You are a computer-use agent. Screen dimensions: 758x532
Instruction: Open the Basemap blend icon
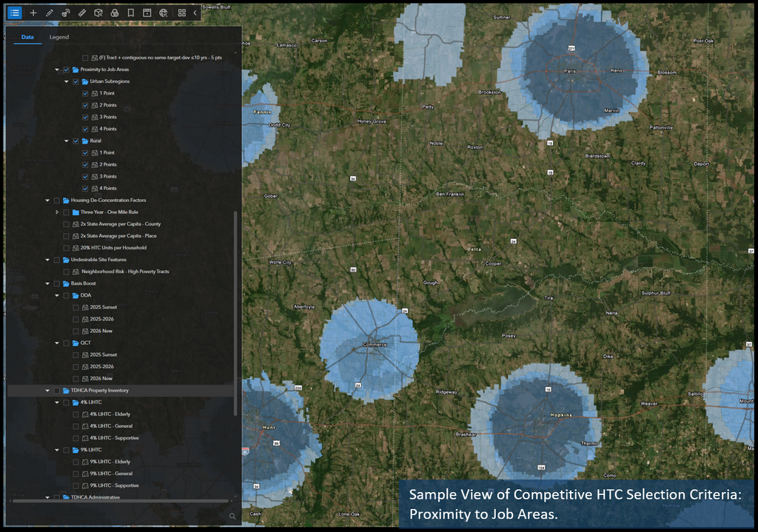[x=115, y=13]
